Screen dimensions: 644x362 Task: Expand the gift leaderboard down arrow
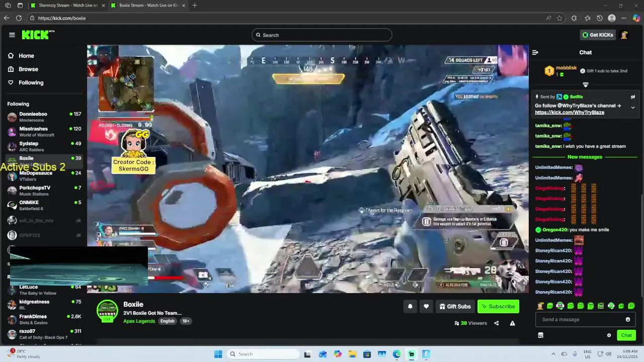click(585, 84)
